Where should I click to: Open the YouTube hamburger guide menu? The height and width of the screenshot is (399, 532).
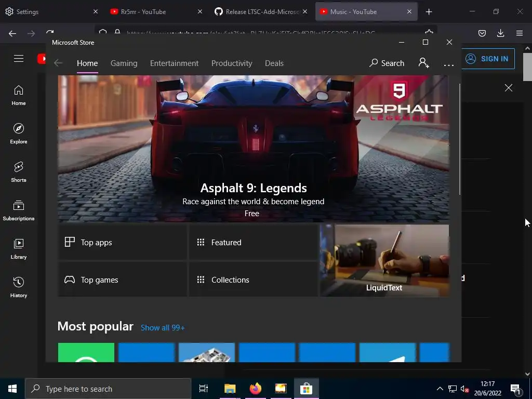tap(19, 58)
